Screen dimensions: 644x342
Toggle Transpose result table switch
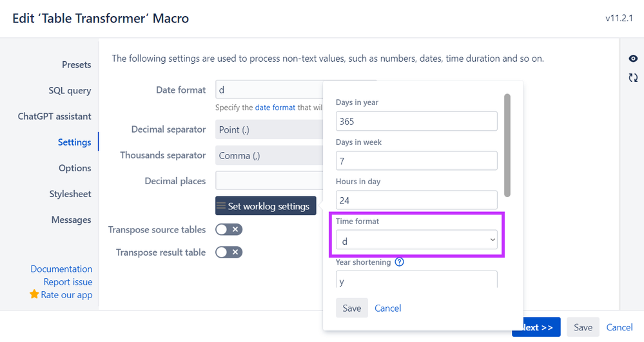[x=229, y=252]
